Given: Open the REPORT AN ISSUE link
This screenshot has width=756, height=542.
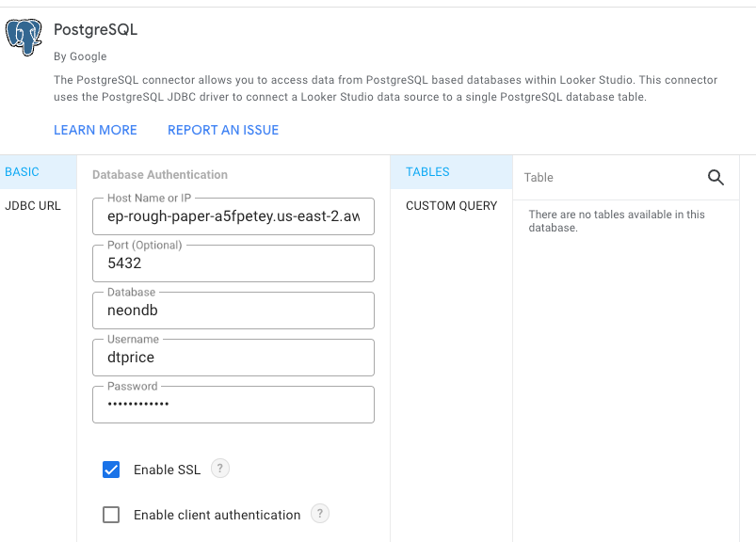Looking at the screenshot, I should click(223, 130).
